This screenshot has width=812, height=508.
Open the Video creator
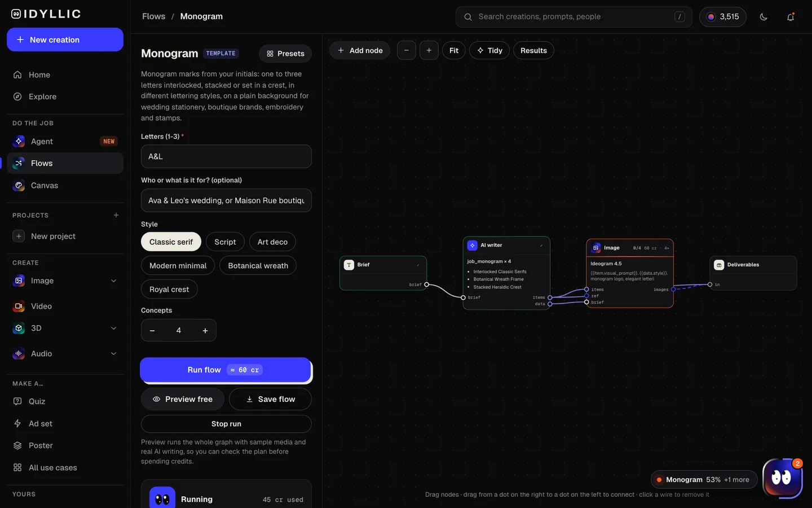(x=65, y=306)
